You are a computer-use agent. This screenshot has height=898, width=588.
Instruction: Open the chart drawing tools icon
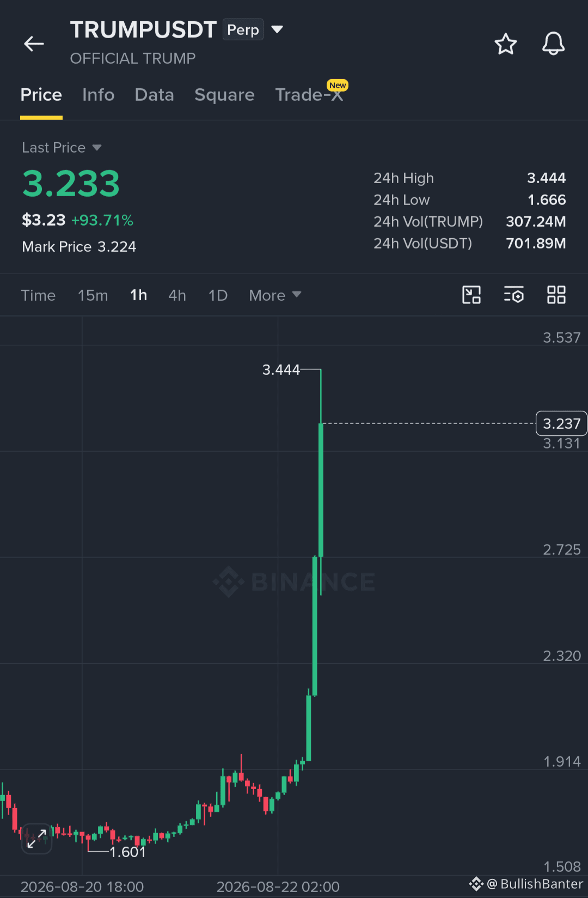pyautogui.click(x=471, y=295)
